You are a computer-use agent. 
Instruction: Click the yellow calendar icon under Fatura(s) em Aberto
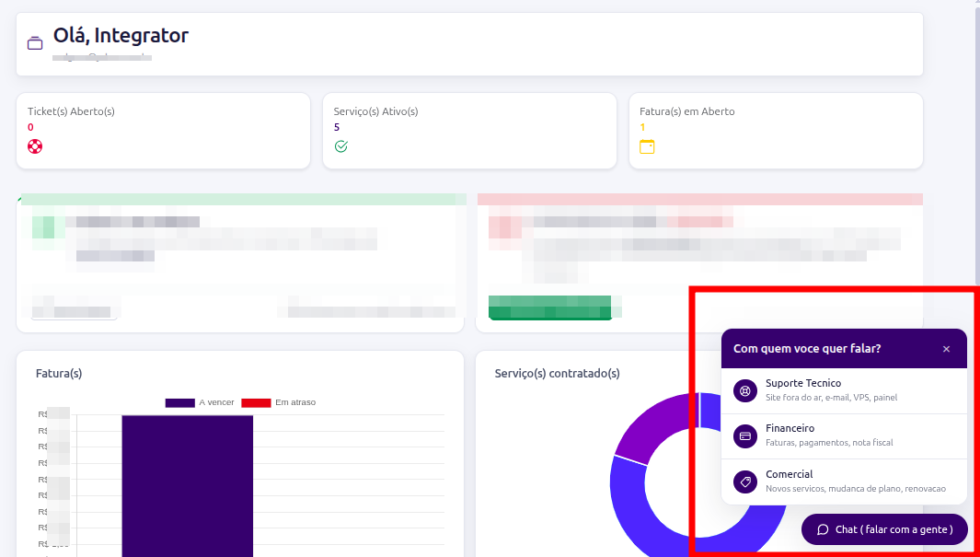(647, 147)
